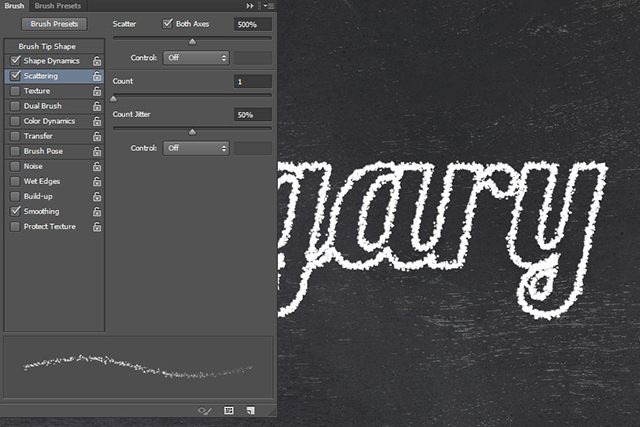Click the lock icon beside Protect Texture
The width and height of the screenshot is (640, 427).
(x=97, y=227)
